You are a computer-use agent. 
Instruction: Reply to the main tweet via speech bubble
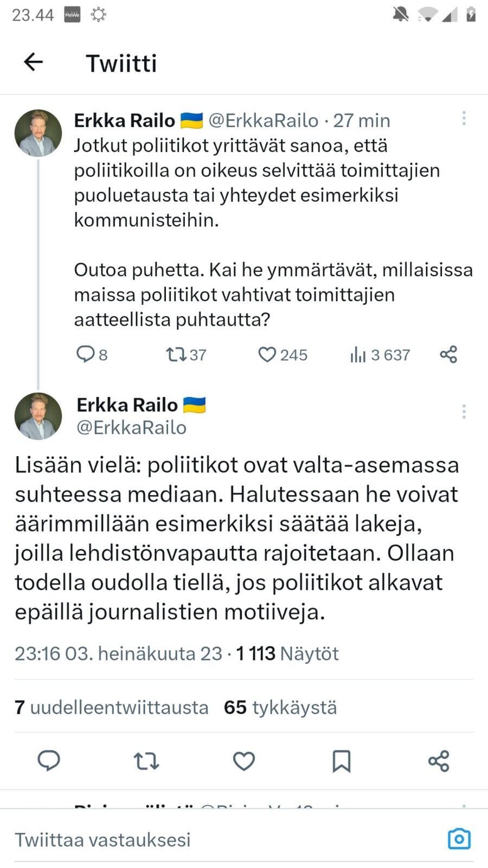[49, 761]
